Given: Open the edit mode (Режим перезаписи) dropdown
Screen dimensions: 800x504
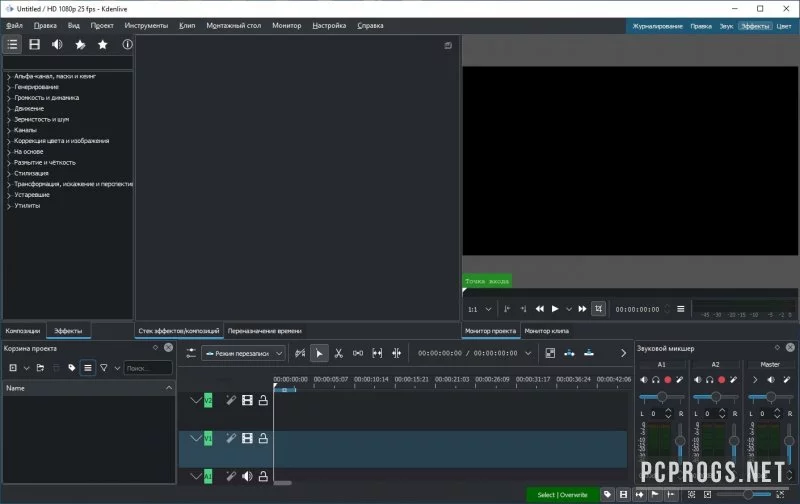Looking at the screenshot, I should (243, 353).
